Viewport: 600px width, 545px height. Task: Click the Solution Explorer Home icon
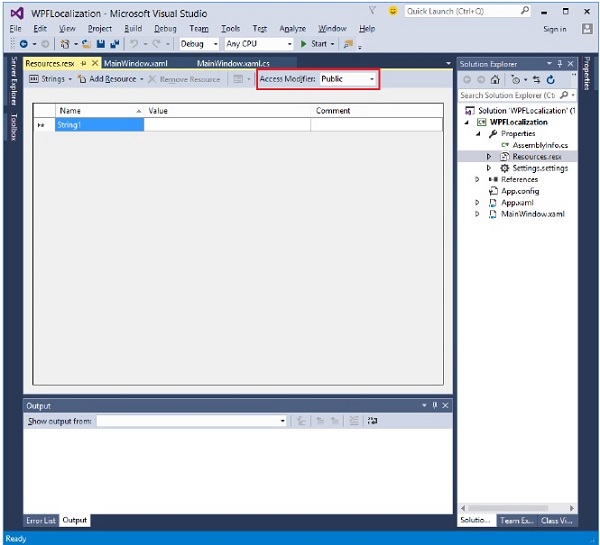click(x=495, y=80)
